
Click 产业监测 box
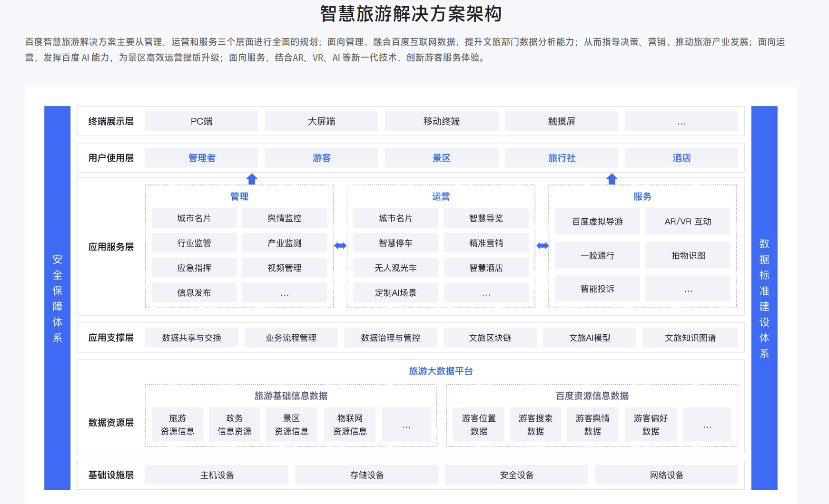click(285, 243)
